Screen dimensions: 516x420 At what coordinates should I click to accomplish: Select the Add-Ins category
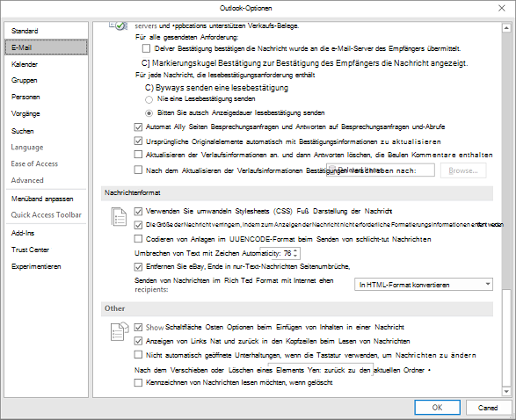[x=46, y=233]
